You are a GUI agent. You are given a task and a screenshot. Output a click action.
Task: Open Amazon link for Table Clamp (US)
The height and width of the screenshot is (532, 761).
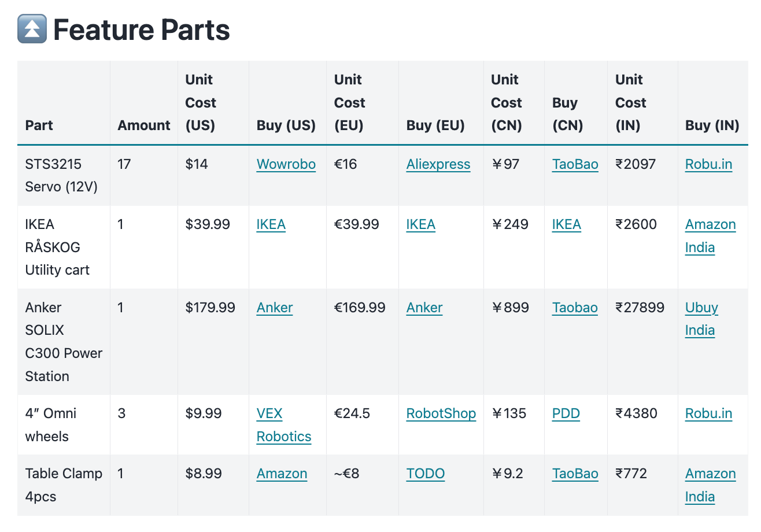[282, 474]
